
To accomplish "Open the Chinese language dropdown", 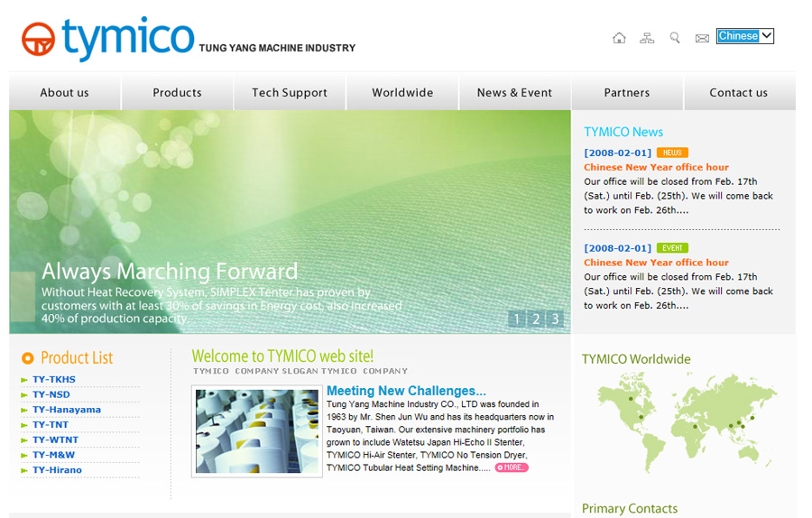I will coord(745,36).
